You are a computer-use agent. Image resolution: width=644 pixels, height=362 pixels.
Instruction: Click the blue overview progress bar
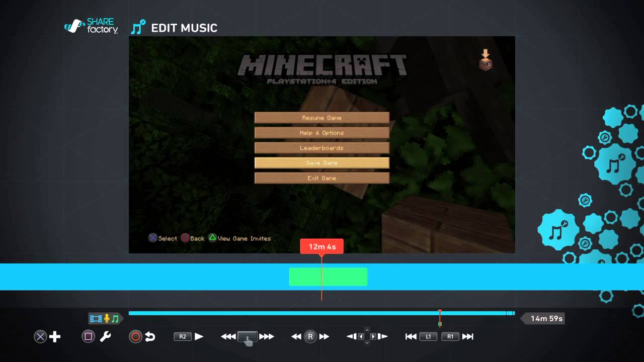click(321, 313)
